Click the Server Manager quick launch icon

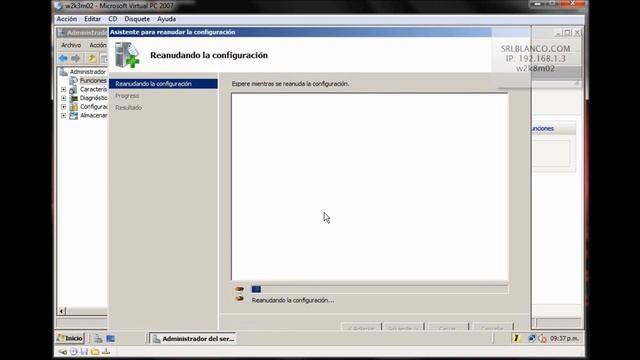point(98,339)
